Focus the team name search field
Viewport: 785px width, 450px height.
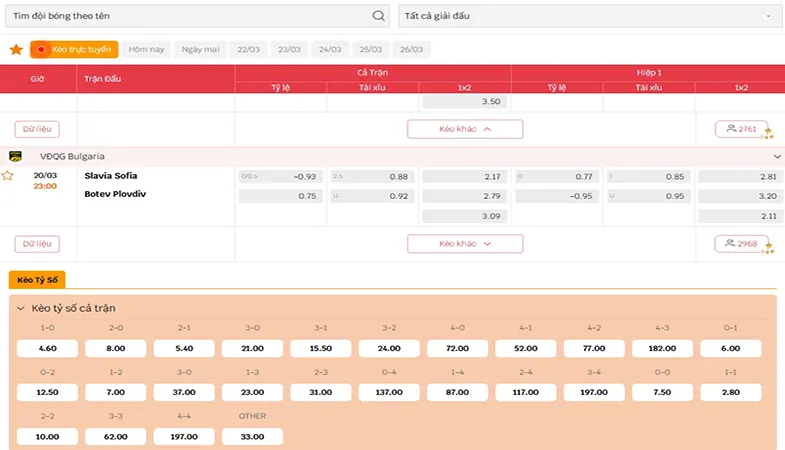[x=197, y=16]
